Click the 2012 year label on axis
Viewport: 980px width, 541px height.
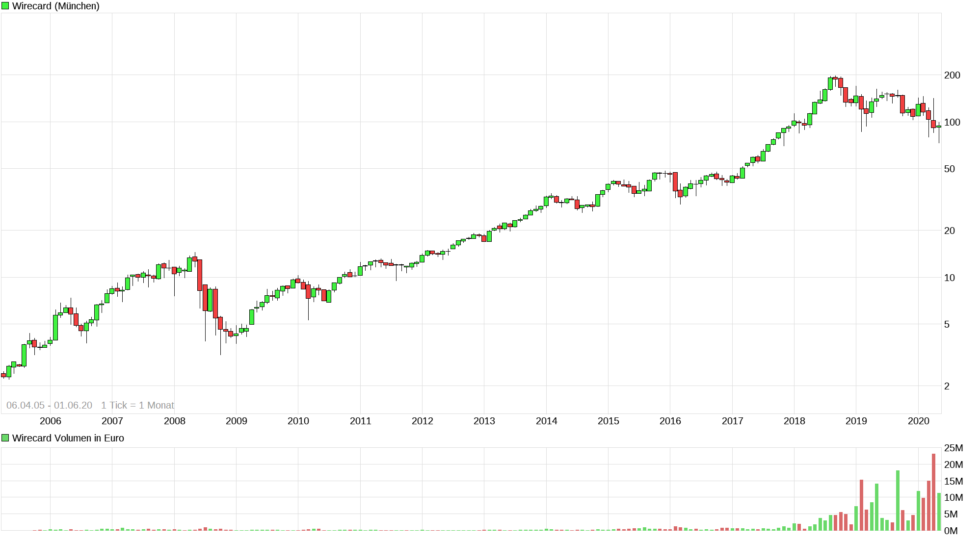click(x=423, y=421)
